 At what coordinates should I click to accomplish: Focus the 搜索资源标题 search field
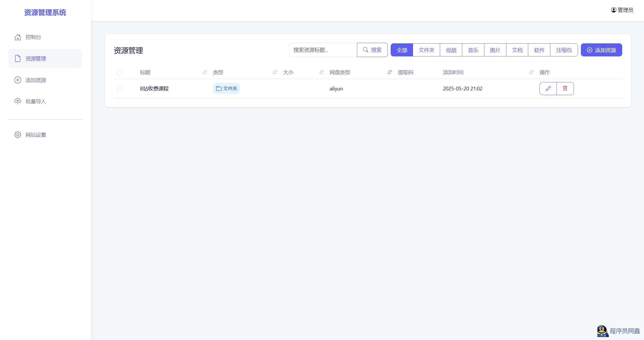click(x=323, y=50)
